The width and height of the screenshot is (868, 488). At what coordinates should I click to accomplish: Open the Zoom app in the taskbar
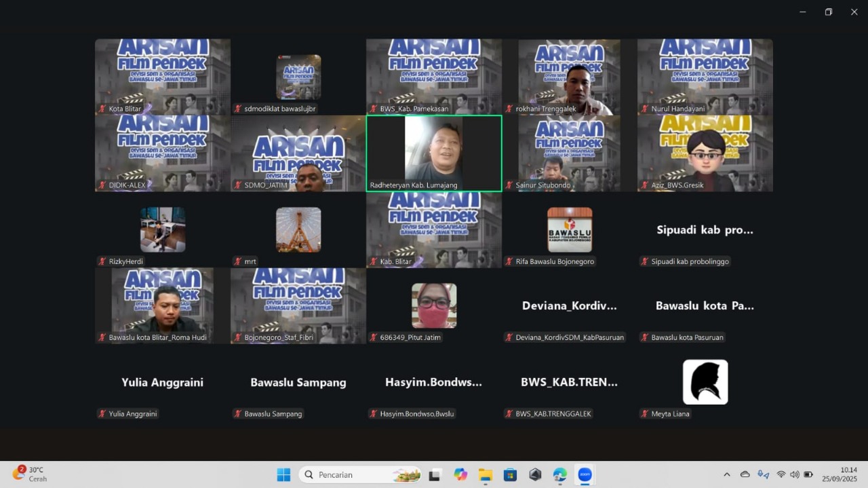pos(585,474)
